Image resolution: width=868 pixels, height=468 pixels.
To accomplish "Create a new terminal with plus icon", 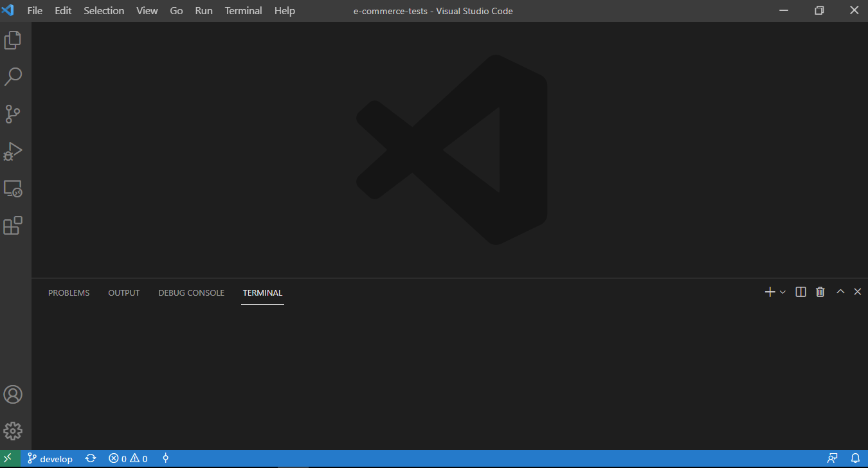I will click(770, 292).
